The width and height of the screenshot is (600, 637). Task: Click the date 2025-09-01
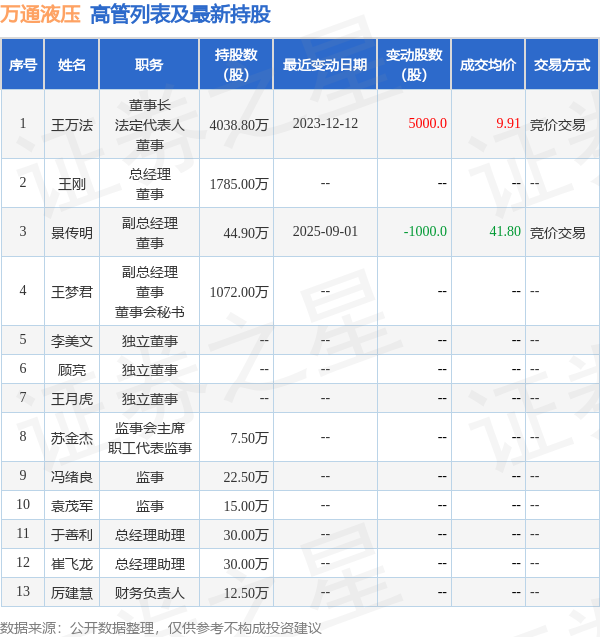[x=325, y=232]
